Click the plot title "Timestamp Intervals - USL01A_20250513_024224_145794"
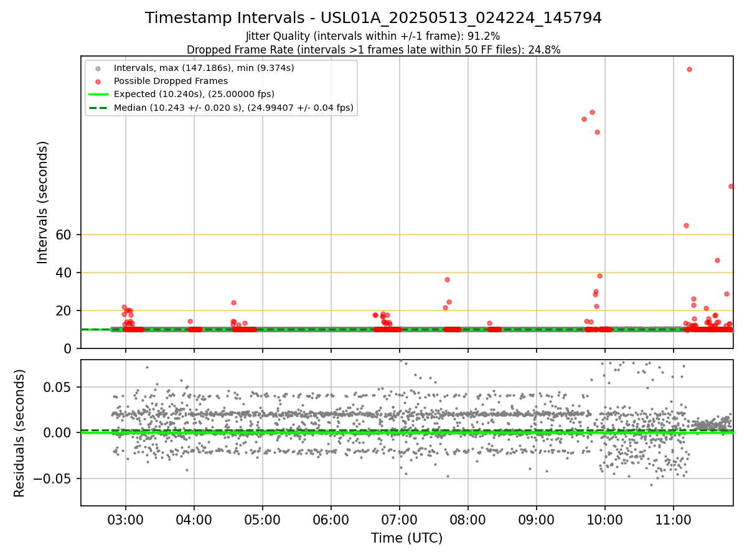747x560 pixels. pyautogui.click(x=374, y=18)
